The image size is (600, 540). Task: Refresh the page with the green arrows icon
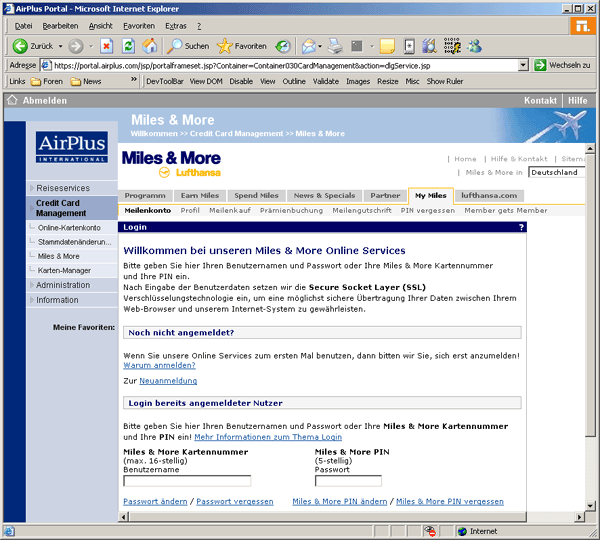128,46
